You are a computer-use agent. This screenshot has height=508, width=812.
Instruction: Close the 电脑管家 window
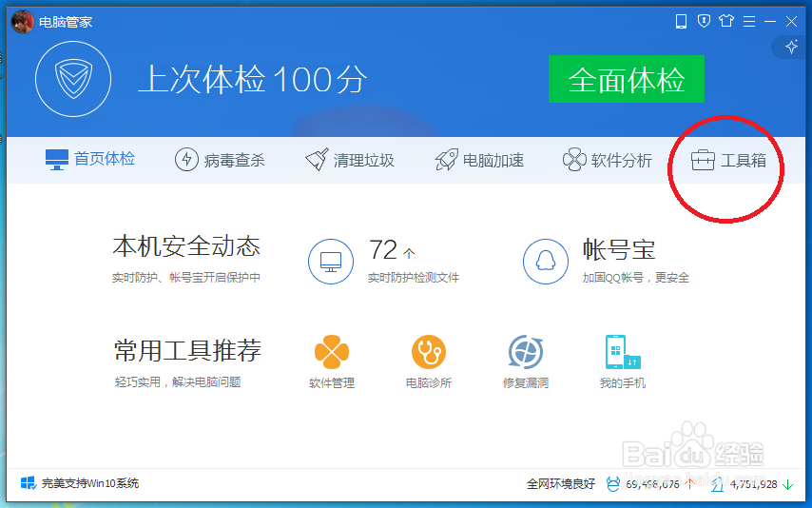(791, 21)
